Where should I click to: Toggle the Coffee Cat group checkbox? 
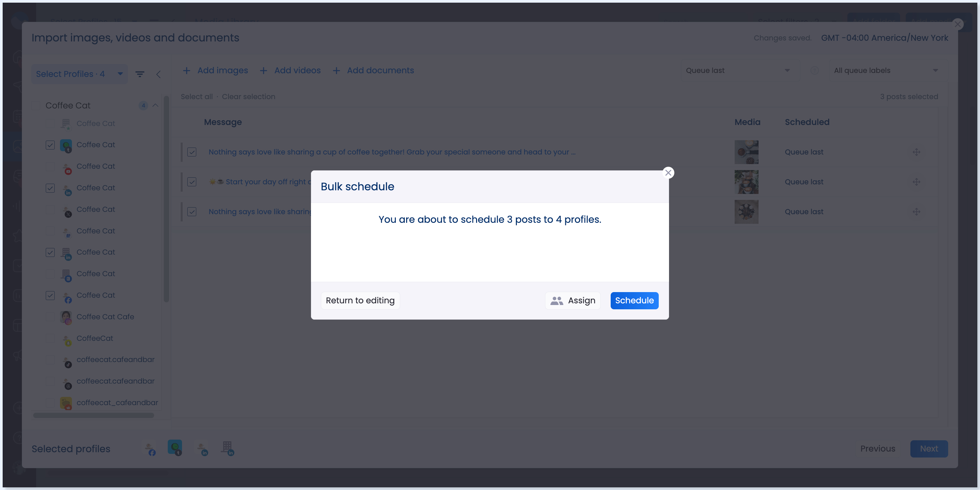(x=36, y=106)
